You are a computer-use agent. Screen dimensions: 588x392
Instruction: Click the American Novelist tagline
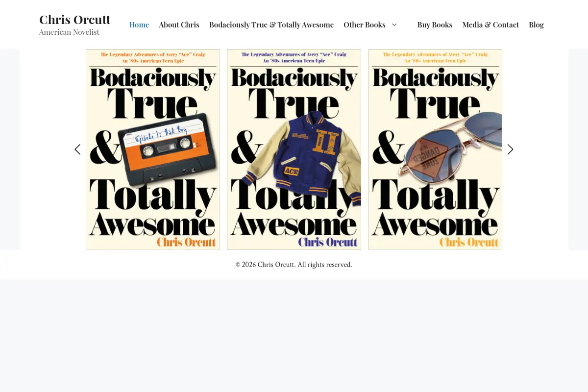(x=69, y=32)
